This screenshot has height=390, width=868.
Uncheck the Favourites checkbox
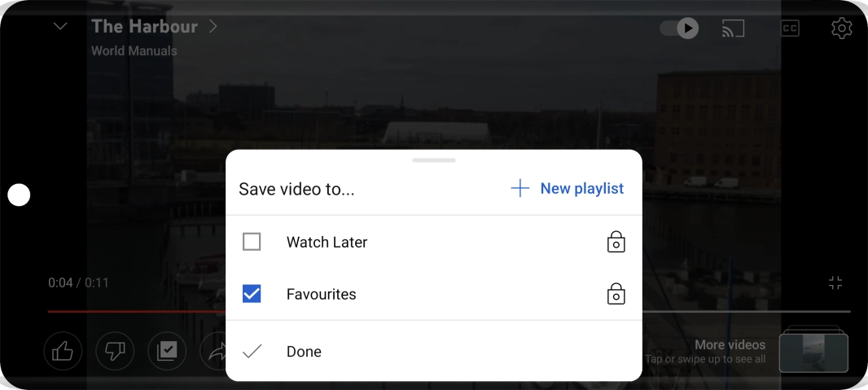(252, 294)
